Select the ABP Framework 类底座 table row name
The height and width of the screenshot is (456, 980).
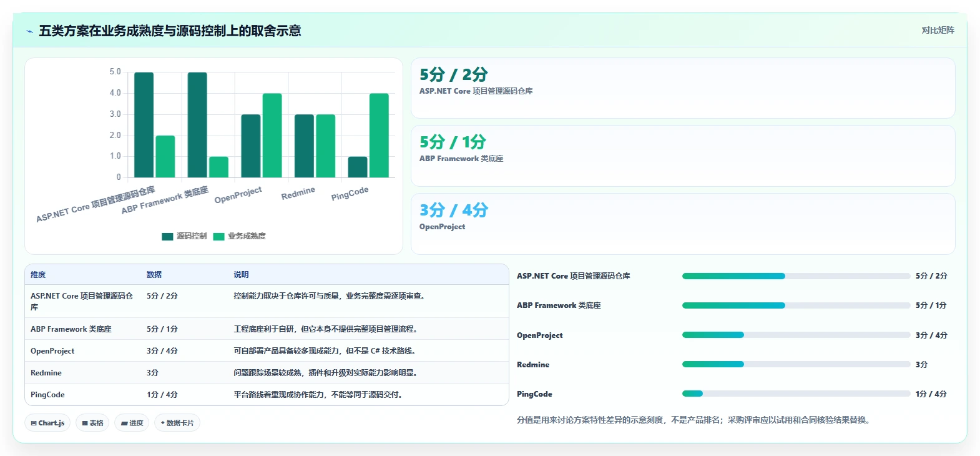click(x=71, y=329)
